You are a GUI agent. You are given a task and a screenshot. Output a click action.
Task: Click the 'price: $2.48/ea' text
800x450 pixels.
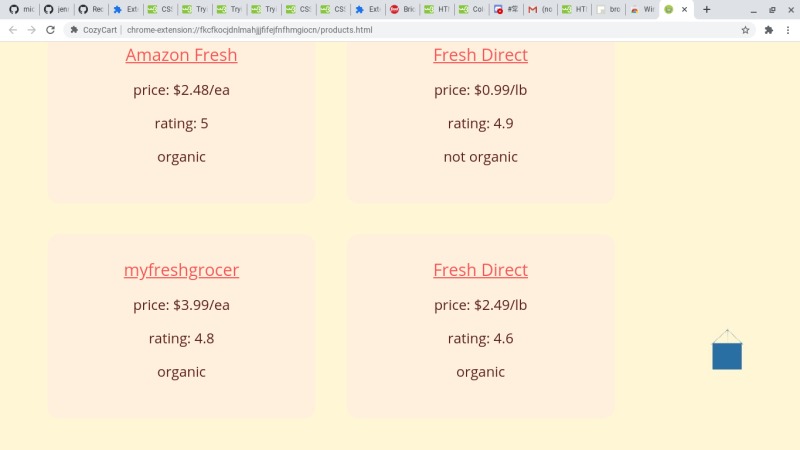[x=181, y=90]
